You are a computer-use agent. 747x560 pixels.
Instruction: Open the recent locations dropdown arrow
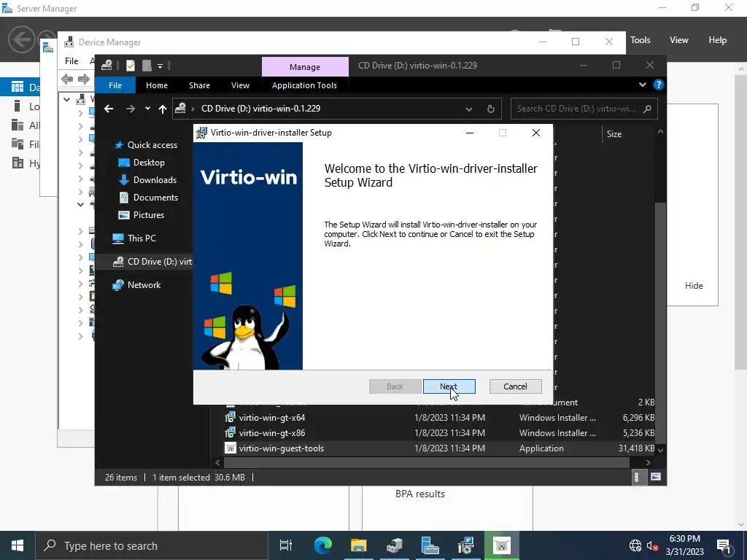(x=147, y=109)
